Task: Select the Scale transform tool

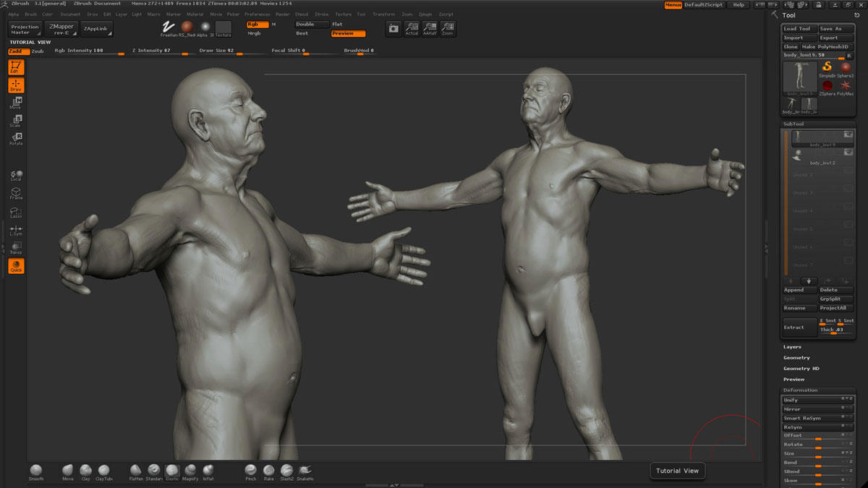Action: click(x=15, y=121)
